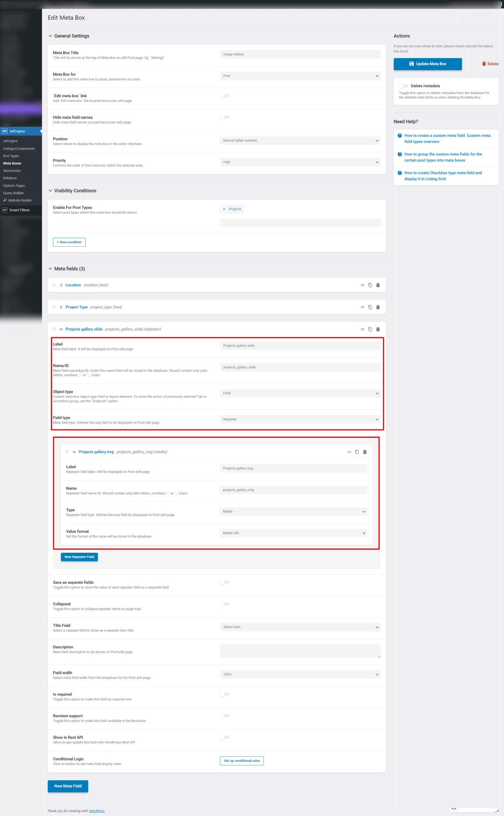Screen dimensions: 504x816
Task: Click the JetEngine logo icon in sidebar
Action: point(5,131)
